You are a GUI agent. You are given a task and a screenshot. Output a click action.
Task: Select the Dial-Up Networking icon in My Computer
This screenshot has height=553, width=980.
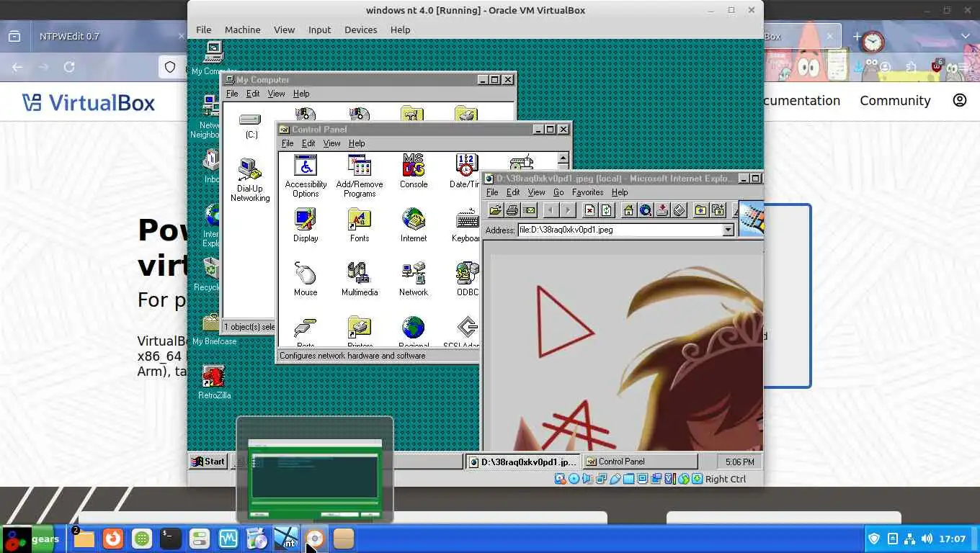(250, 180)
